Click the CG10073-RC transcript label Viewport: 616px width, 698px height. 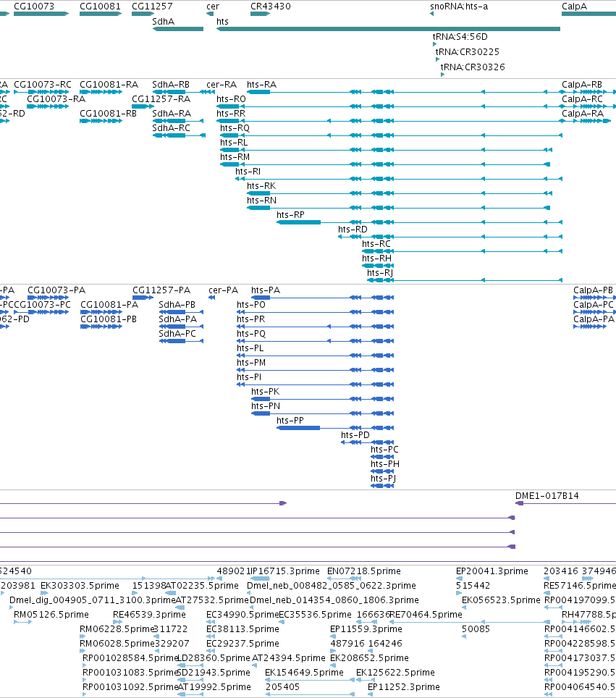pyautogui.click(x=43, y=85)
